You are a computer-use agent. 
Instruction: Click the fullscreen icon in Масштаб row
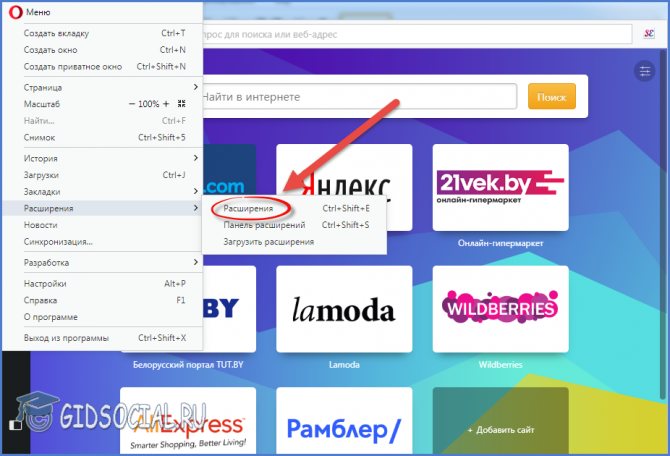[x=182, y=104]
